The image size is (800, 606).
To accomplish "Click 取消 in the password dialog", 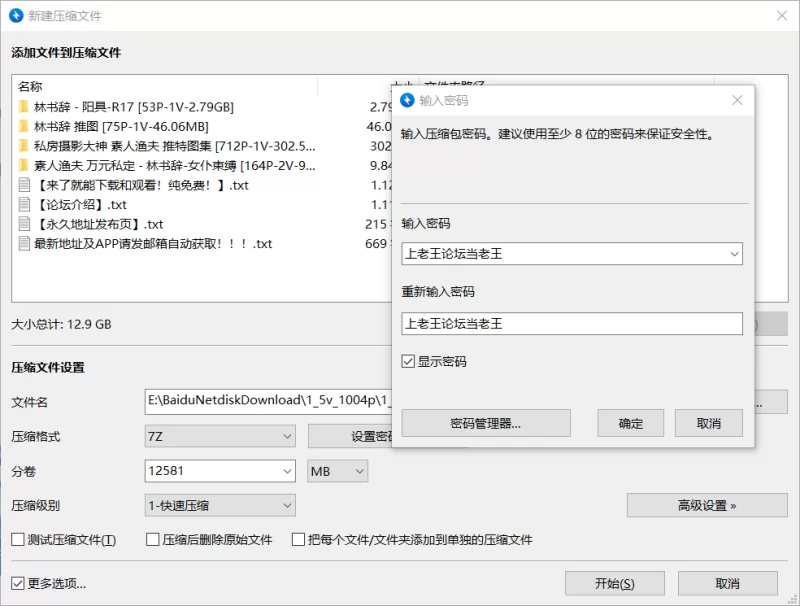I will [x=709, y=423].
